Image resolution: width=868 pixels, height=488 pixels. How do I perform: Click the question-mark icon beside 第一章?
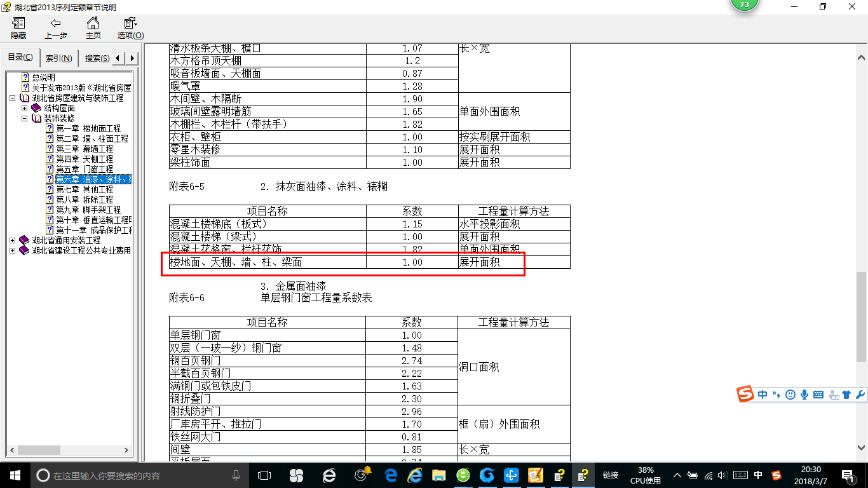[50, 128]
